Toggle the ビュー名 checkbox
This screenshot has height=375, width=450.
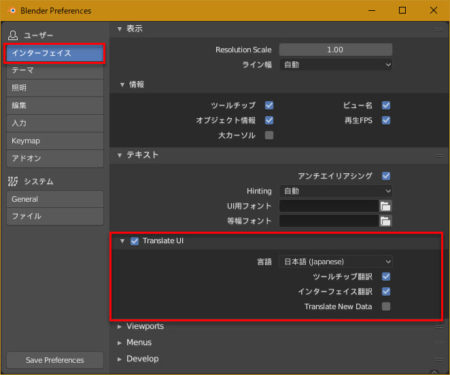[386, 106]
